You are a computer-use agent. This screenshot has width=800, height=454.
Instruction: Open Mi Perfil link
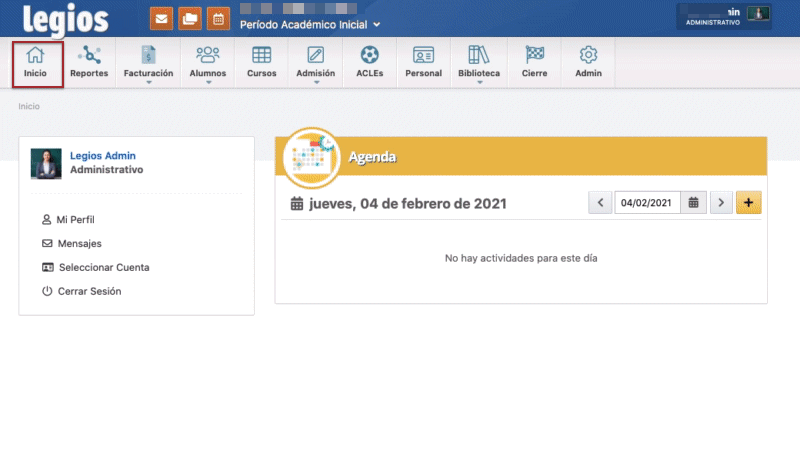tap(75, 219)
